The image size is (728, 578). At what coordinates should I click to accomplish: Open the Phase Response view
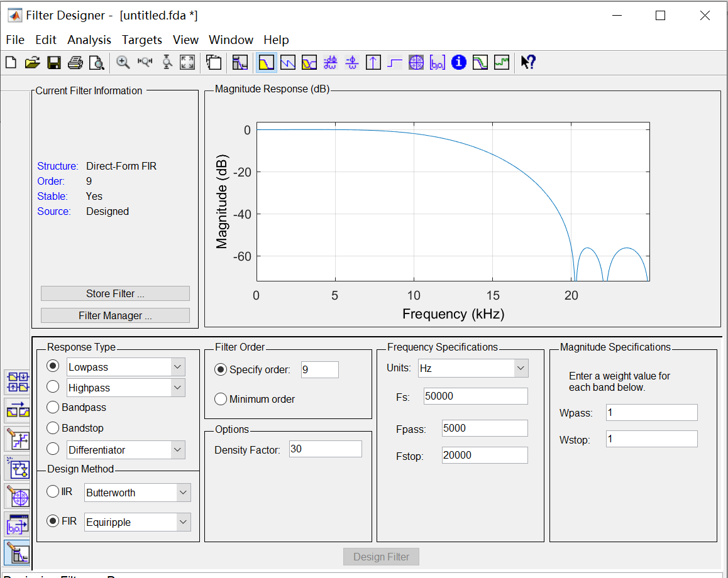287,62
